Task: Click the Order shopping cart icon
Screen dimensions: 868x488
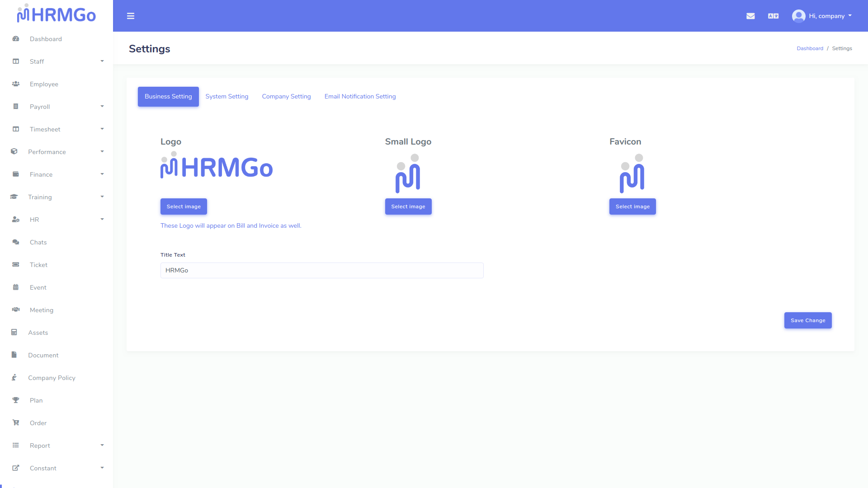Action: [x=16, y=423]
